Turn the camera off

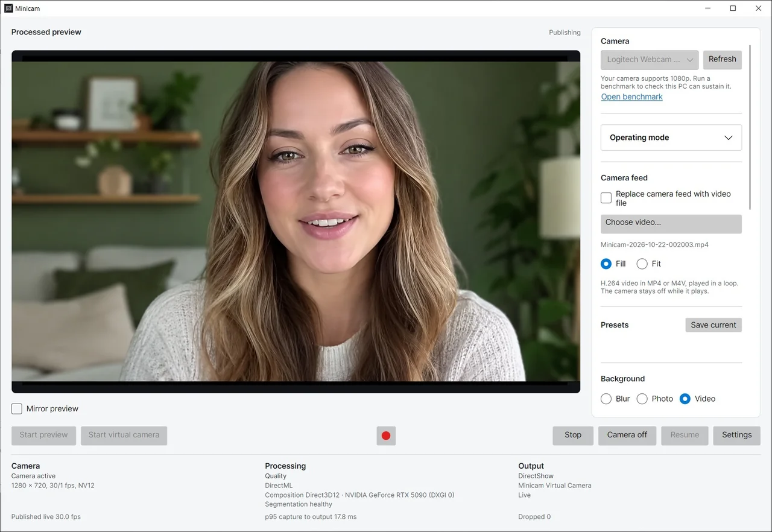pyautogui.click(x=627, y=435)
